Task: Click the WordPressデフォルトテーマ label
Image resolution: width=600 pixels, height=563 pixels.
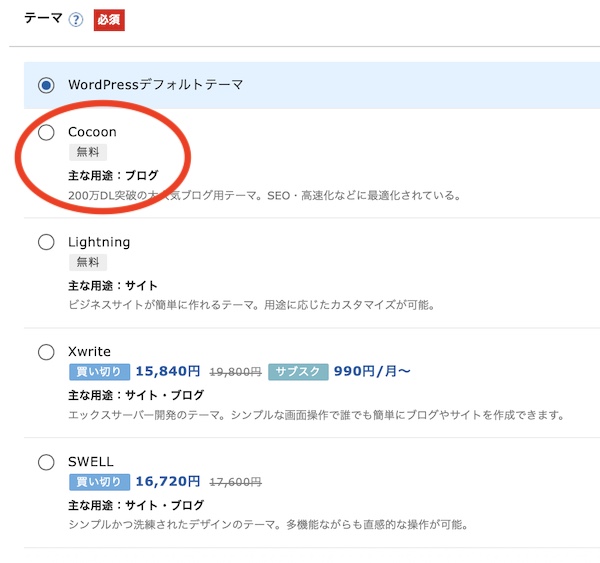Action: (156, 85)
